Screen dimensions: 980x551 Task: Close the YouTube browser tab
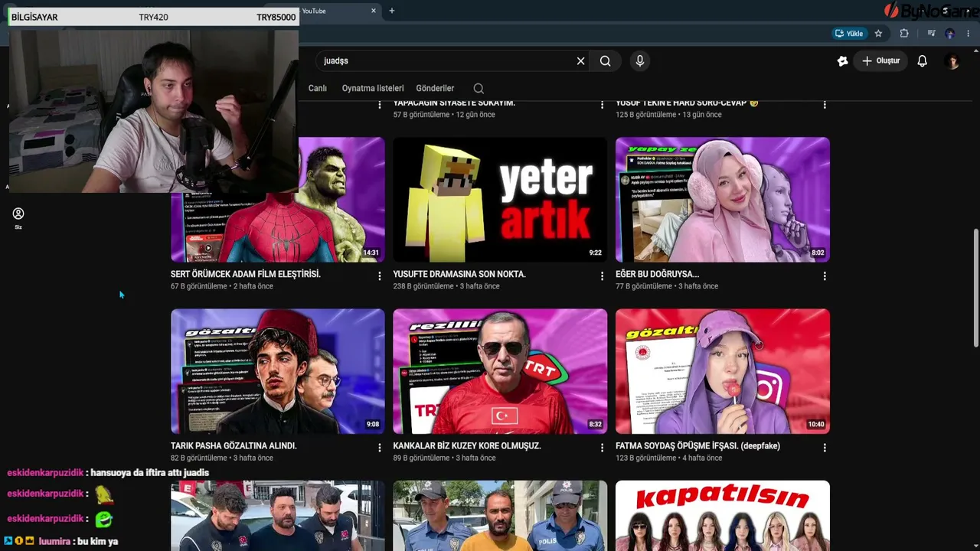tap(374, 11)
